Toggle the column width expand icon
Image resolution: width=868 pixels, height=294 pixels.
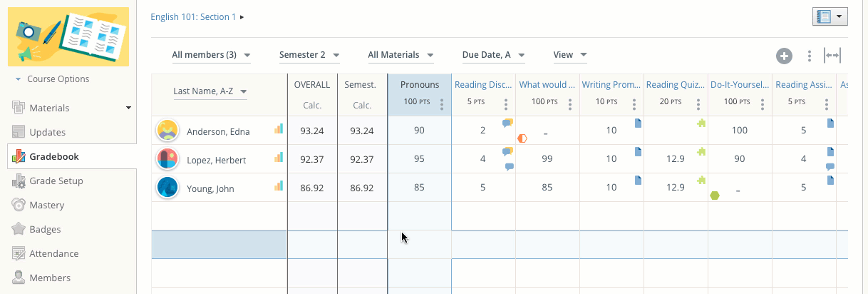[x=832, y=56]
